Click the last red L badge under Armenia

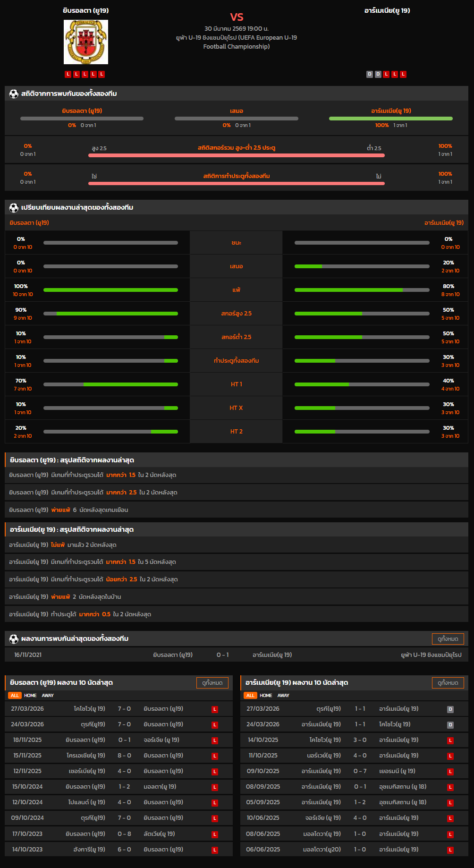pyautogui.click(x=403, y=74)
